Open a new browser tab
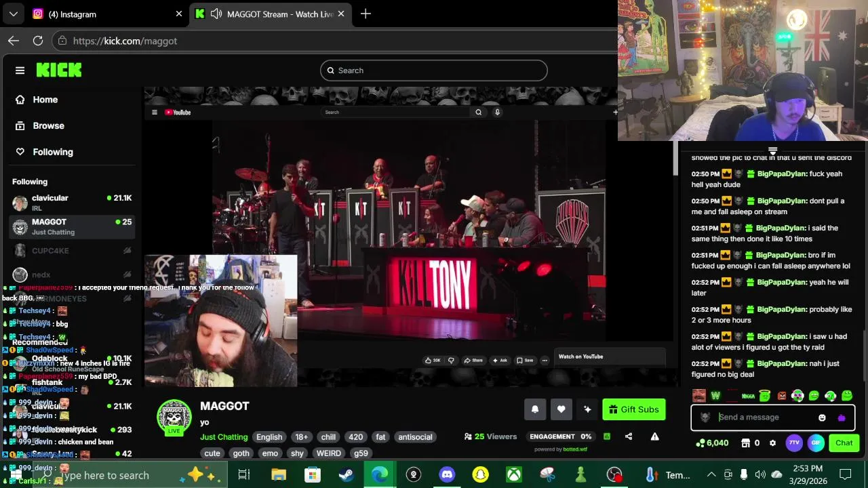Image resolution: width=868 pixels, height=488 pixels. [x=366, y=14]
